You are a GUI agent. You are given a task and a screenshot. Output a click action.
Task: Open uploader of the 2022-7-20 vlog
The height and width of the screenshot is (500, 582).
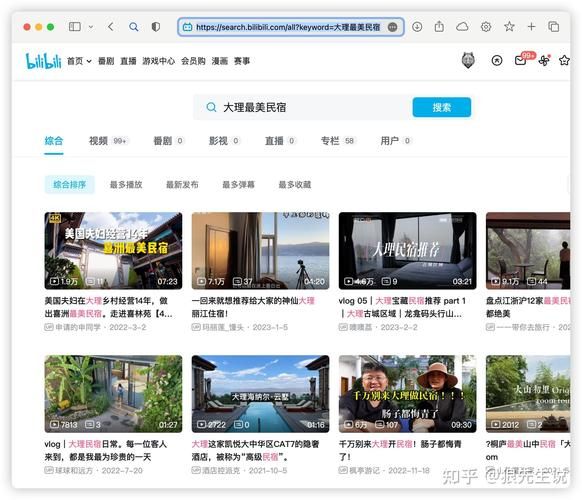73,471
